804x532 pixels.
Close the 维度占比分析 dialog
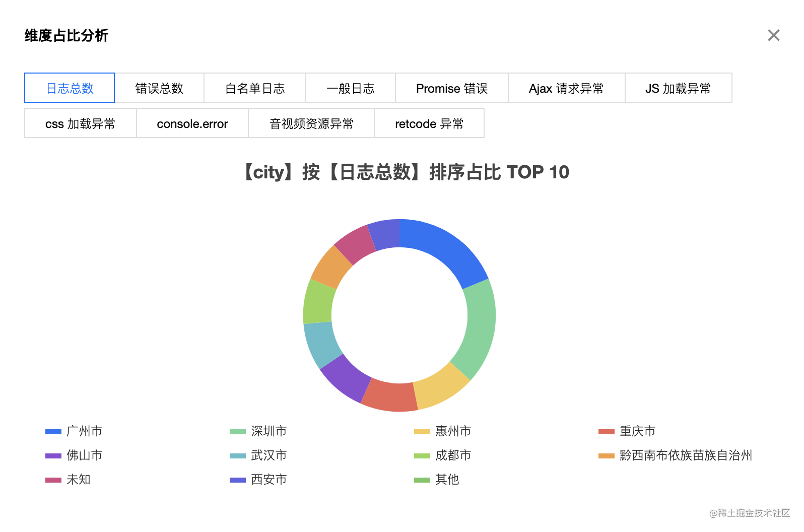click(x=773, y=35)
